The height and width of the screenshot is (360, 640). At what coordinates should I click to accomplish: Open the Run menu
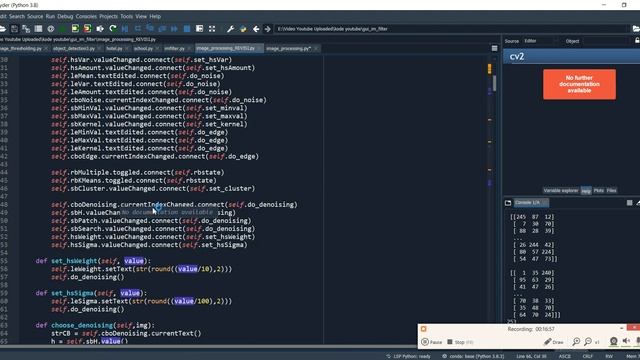(x=50, y=16)
